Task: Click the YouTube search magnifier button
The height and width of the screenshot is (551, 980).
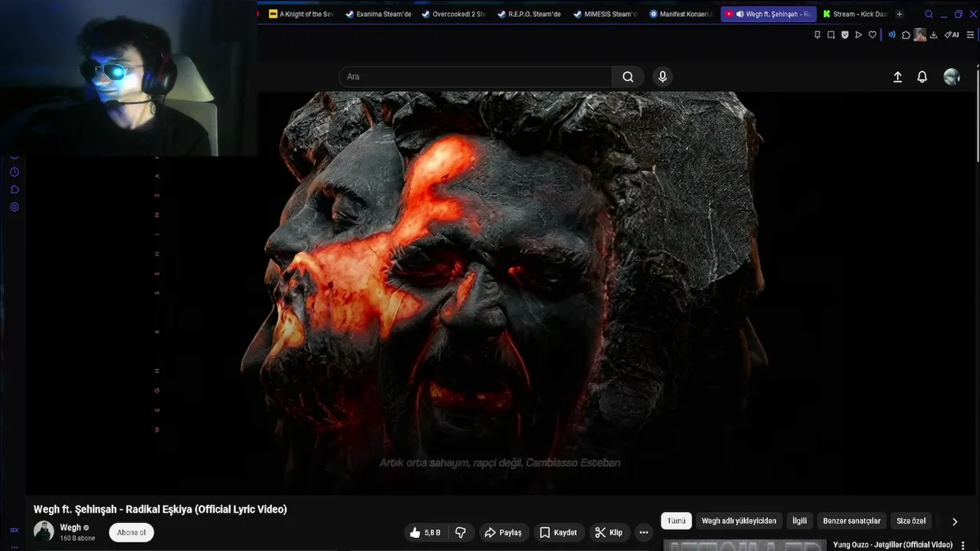Action: tap(628, 77)
